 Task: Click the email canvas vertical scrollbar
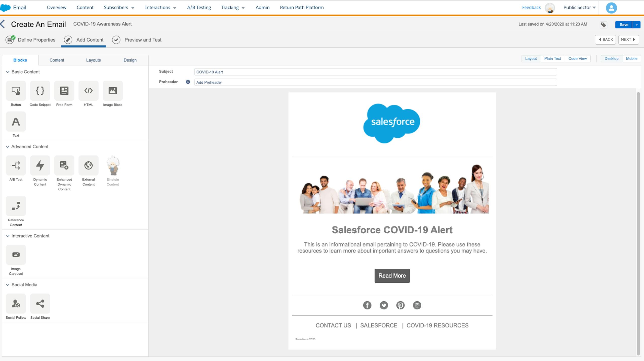(x=638, y=224)
